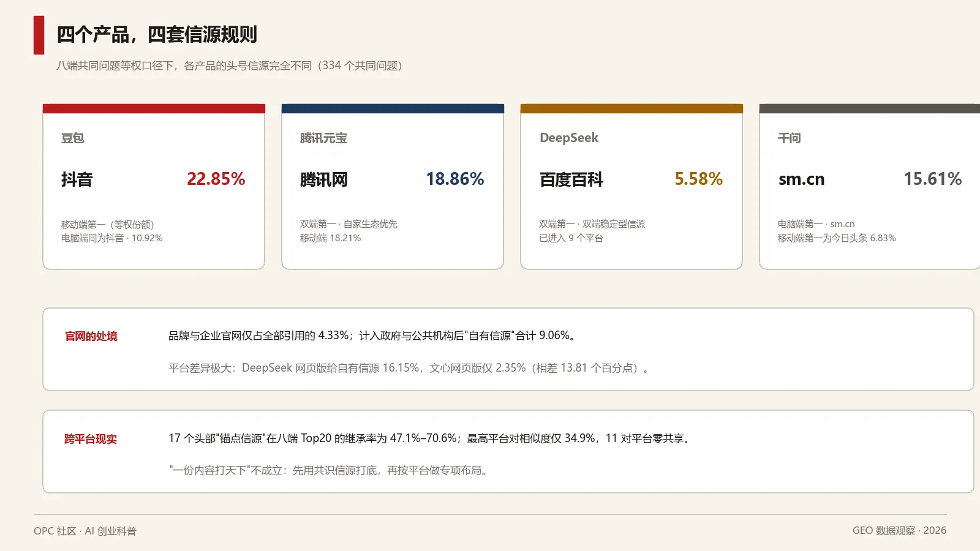Click the red 官网的处境 heading
Image resolution: width=980 pixels, height=551 pixels.
91,336
